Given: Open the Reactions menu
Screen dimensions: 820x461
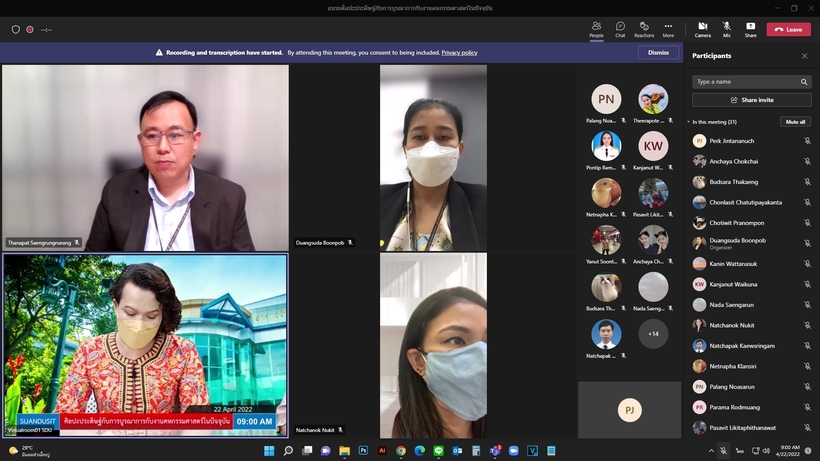Looking at the screenshot, I should tap(644, 29).
